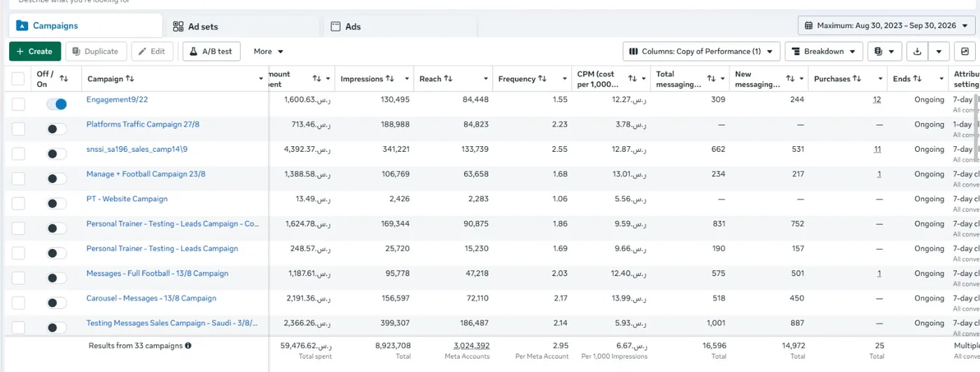Sort the Purchases column
Screen dimensions: 980x372
tap(857, 79)
